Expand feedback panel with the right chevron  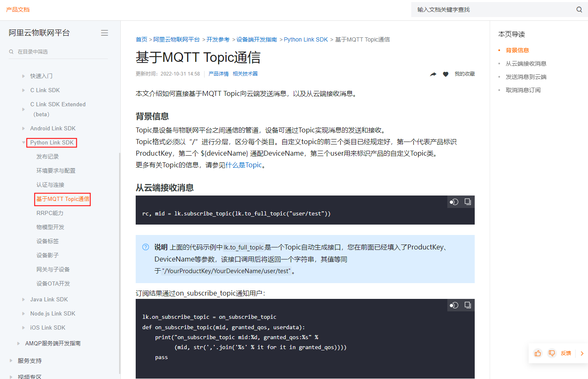point(582,353)
